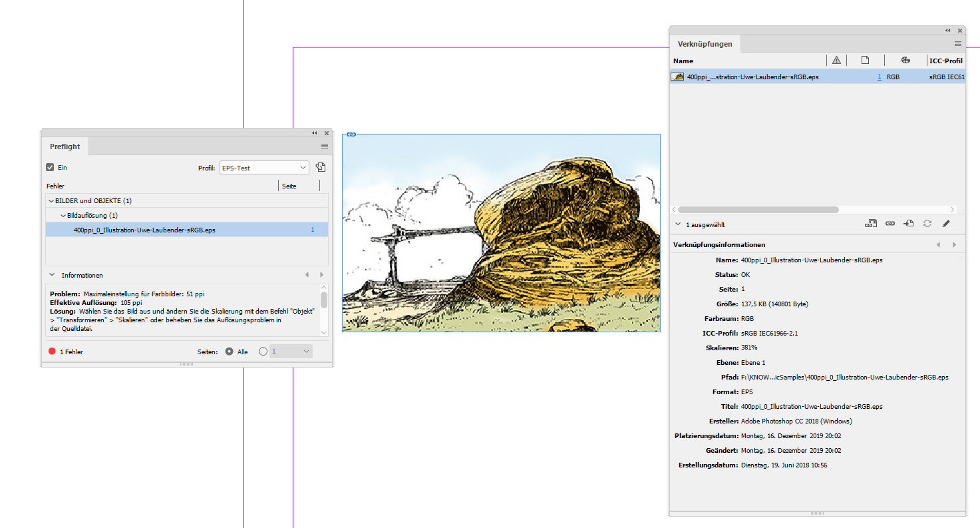The image size is (980, 528).
Task: Click the Go To Link icon
Action: pyautogui.click(x=908, y=224)
